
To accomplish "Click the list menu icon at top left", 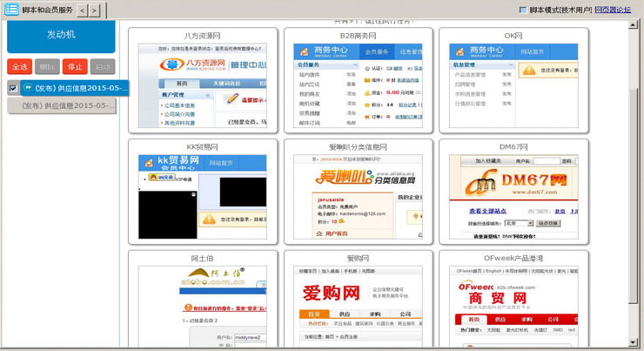I will [11, 9].
